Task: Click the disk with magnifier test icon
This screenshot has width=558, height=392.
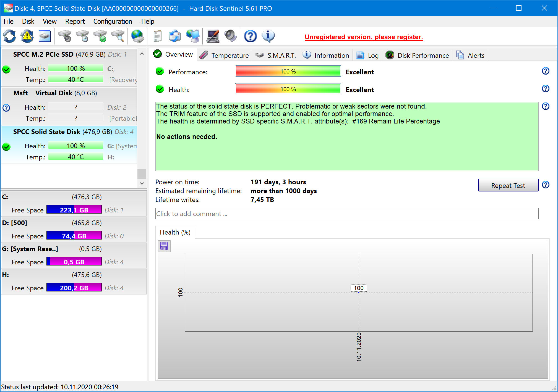Action: (118, 36)
